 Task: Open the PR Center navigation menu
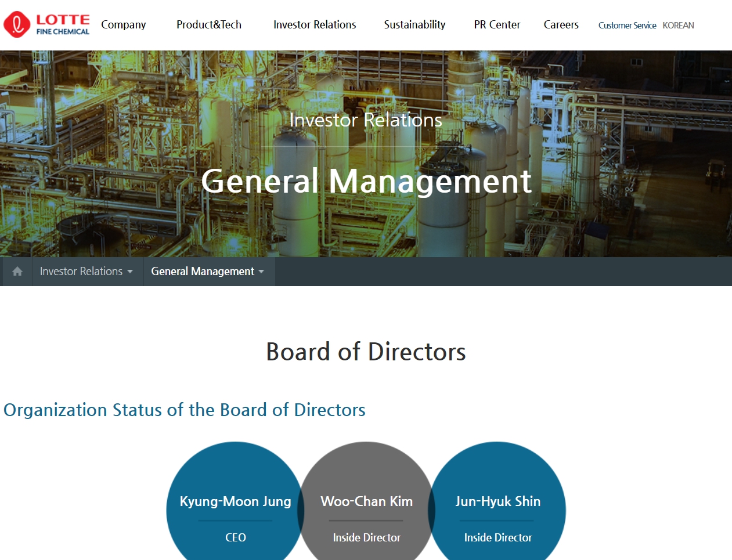496,25
